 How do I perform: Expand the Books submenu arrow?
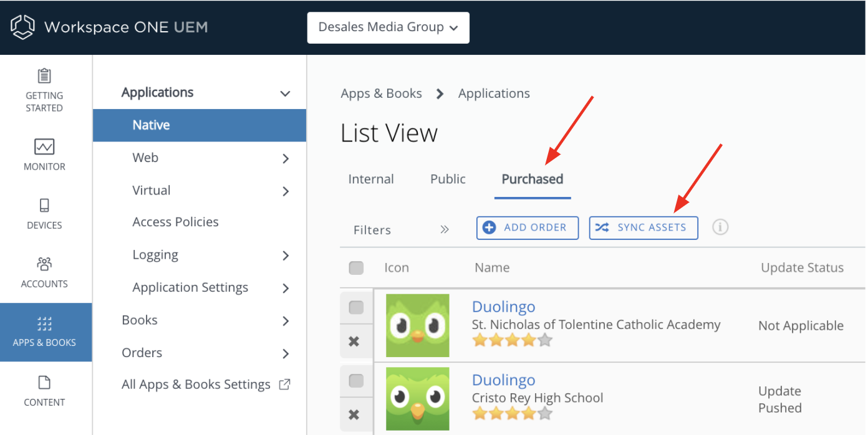[286, 321]
